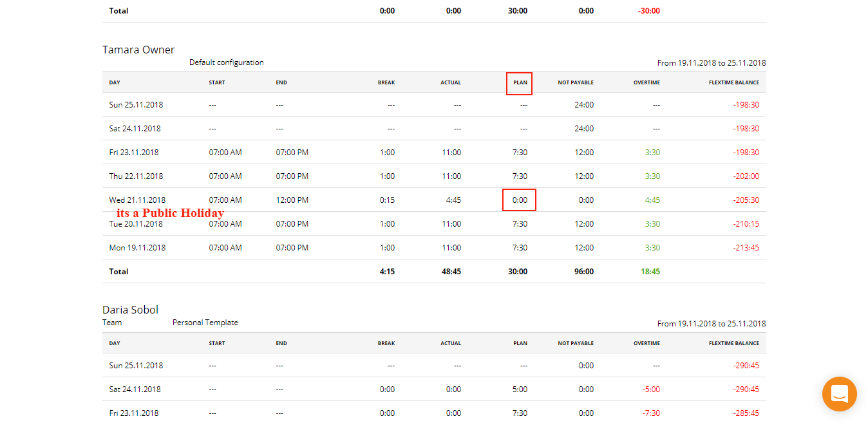This screenshot has width=868, height=423.
Task: Click the date range text for Daria Sobol
Action: [x=712, y=324]
